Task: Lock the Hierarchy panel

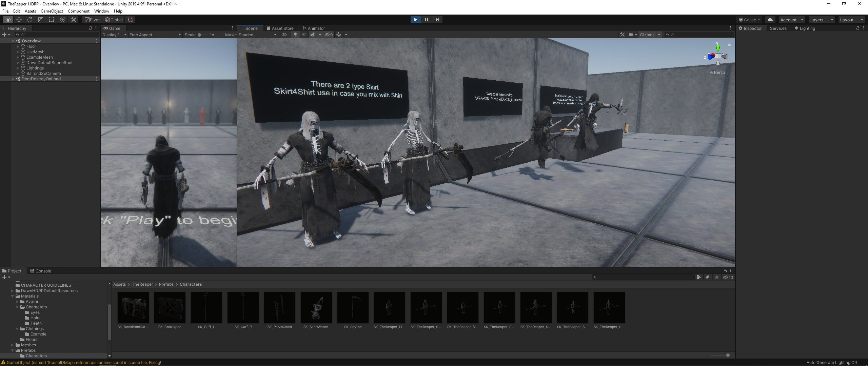Action: tap(91, 28)
